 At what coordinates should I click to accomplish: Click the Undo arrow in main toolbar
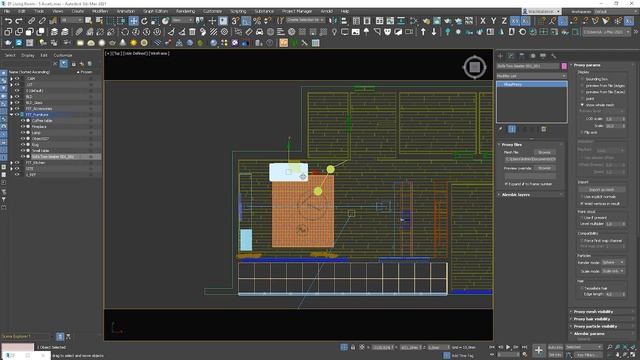pyautogui.click(x=8, y=20)
